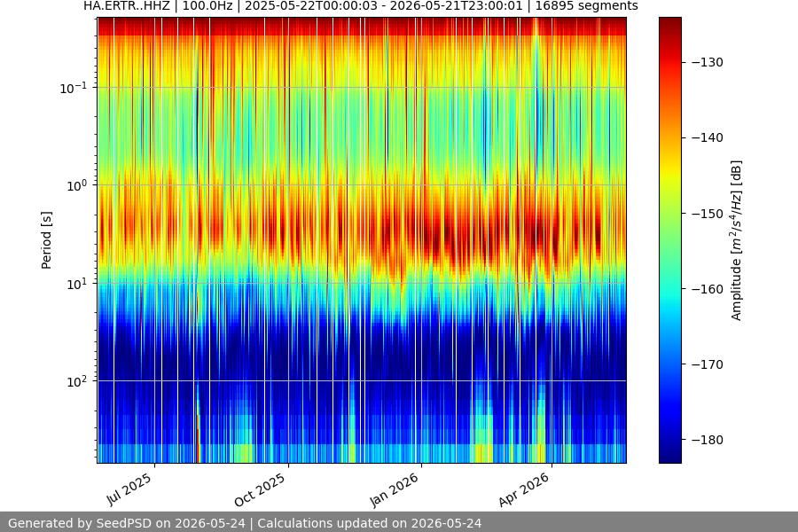
Task: Select the Apr 2026 x-axis label
Action: (524, 489)
